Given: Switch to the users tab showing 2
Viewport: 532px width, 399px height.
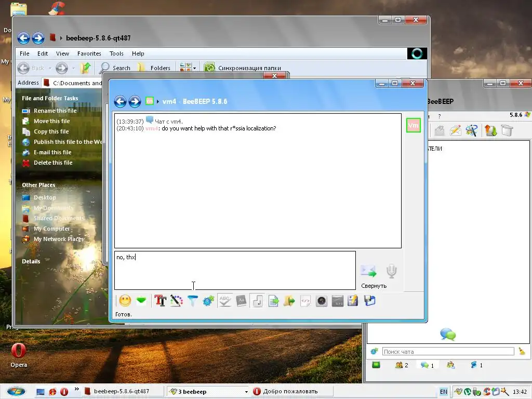Looking at the screenshot, I should (x=402, y=365).
